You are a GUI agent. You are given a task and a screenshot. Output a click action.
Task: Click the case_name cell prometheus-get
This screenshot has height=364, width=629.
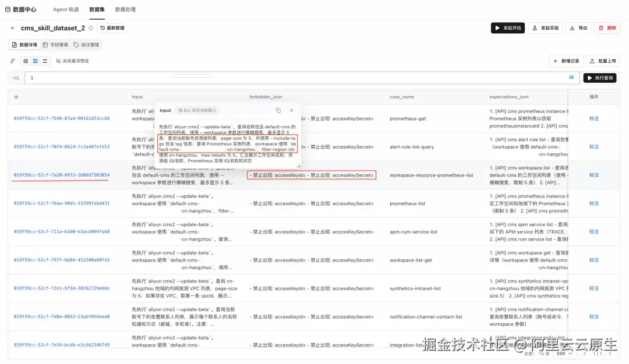pyautogui.click(x=408, y=119)
